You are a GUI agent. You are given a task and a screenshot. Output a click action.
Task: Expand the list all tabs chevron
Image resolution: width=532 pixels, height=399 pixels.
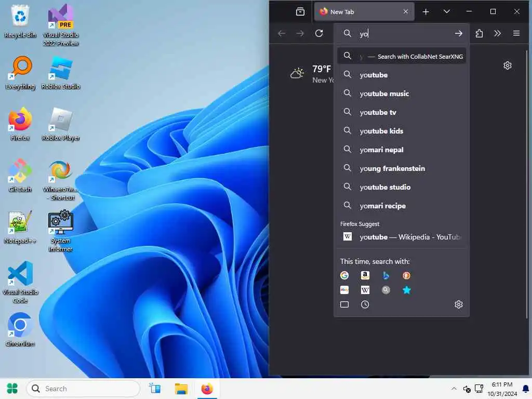(446, 12)
